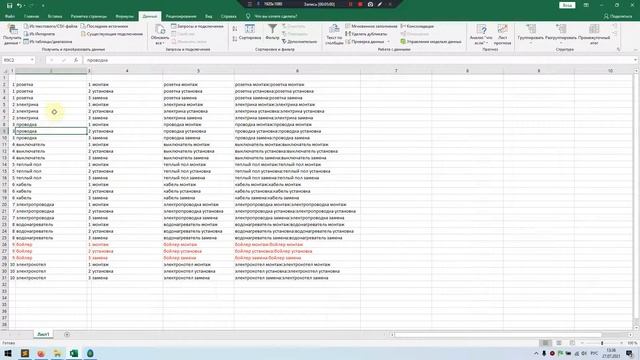The width and height of the screenshot is (640, 360).
Task: Create a Forecast Sheet (Лист прогноза)
Action: [502, 35]
